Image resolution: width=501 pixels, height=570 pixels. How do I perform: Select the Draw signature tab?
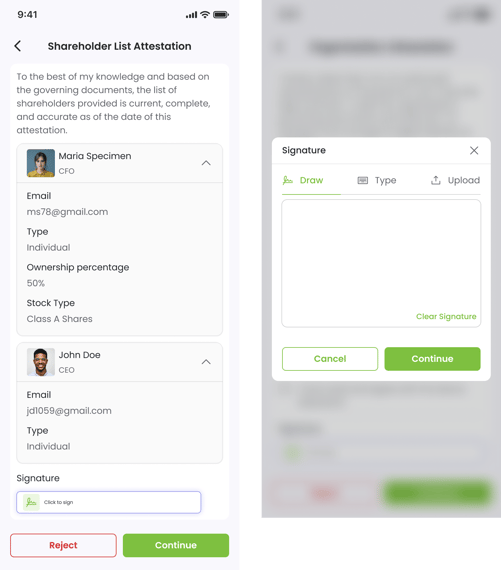[303, 180]
